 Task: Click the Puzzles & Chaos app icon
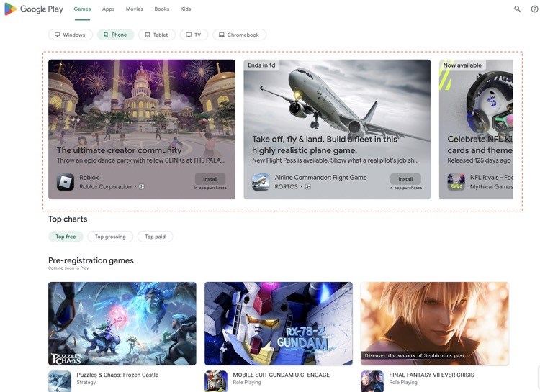[60, 381]
